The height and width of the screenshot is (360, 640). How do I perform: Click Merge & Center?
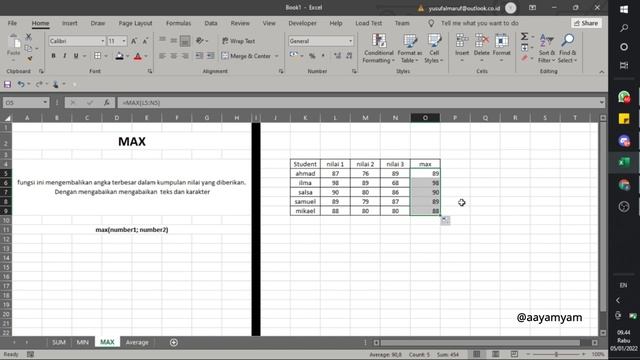coord(246,56)
